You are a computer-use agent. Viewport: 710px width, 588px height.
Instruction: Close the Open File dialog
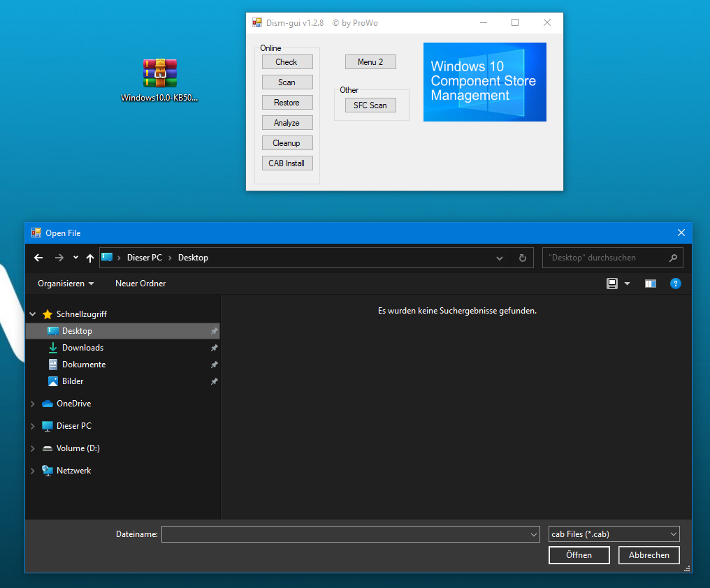click(681, 233)
